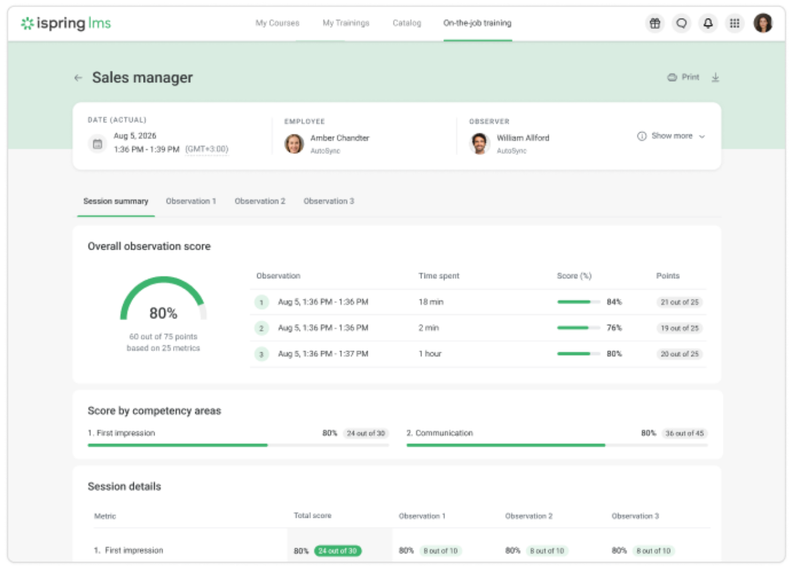Viewport: 792px width, 571px height.
Task: Switch to Observation 1 tab
Action: click(x=191, y=202)
